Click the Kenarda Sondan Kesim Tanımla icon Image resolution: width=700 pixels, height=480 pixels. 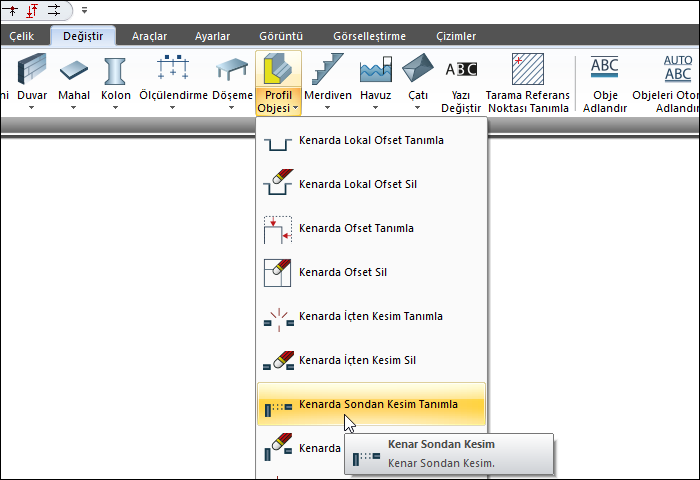click(x=279, y=408)
